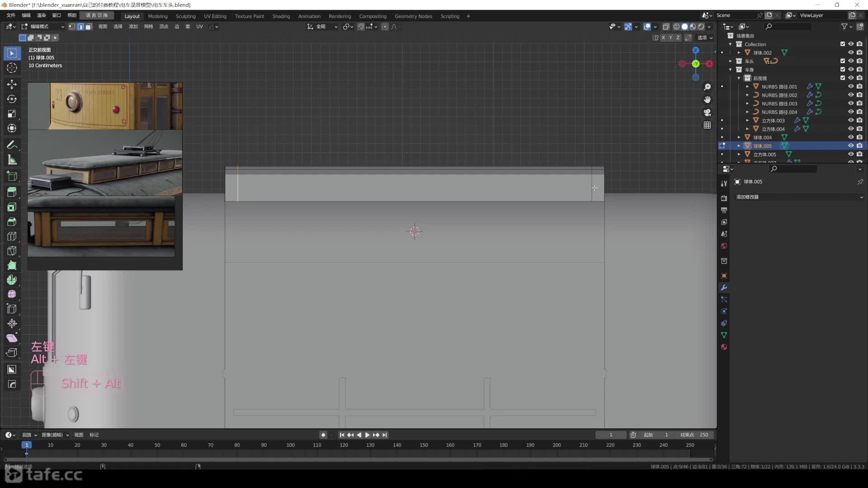Screen dimensions: 868x488
Task: Switch to the UV Editing workspace tab
Action: (215, 16)
